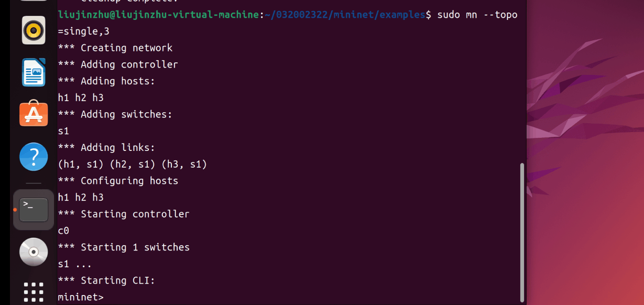Image resolution: width=644 pixels, height=305 pixels.
Task: Click at the mininet> prompt line
Action: tap(81, 297)
